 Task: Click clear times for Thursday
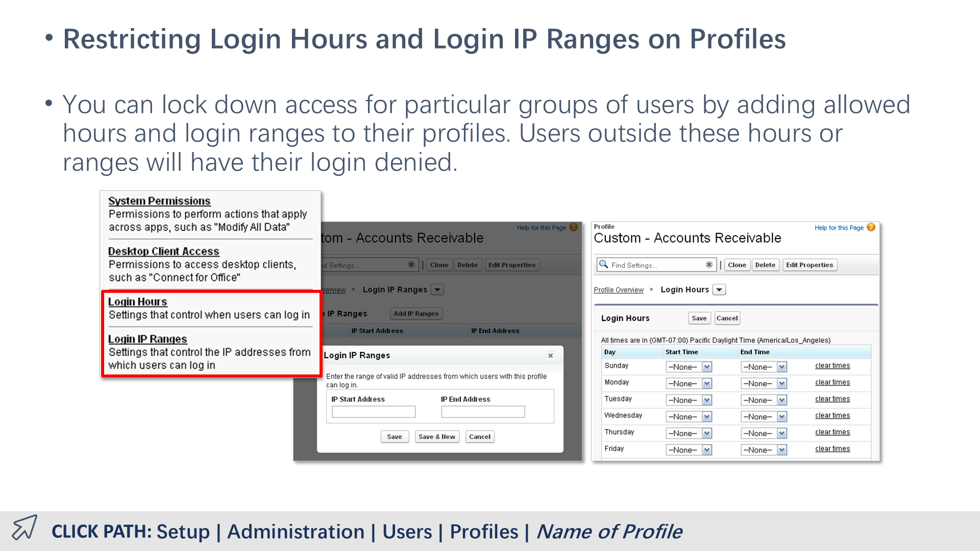832,432
